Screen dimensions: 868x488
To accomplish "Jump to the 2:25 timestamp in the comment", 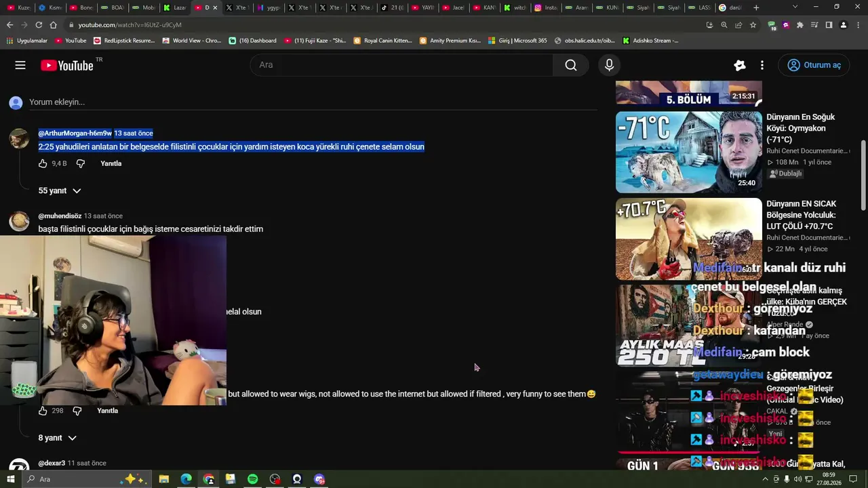I will (46, 146).
